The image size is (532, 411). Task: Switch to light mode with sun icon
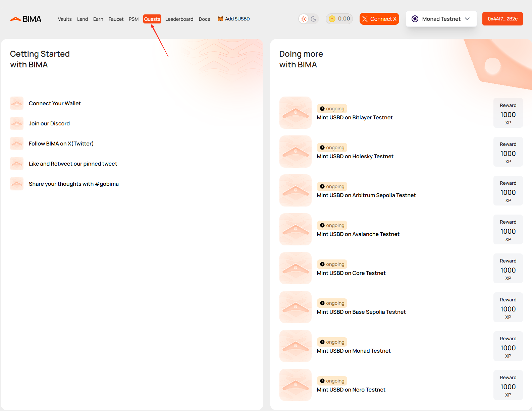coord(304,19)
